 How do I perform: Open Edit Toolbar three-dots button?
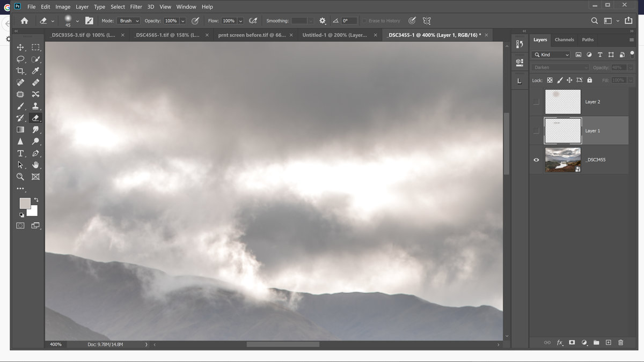point(20,188)
